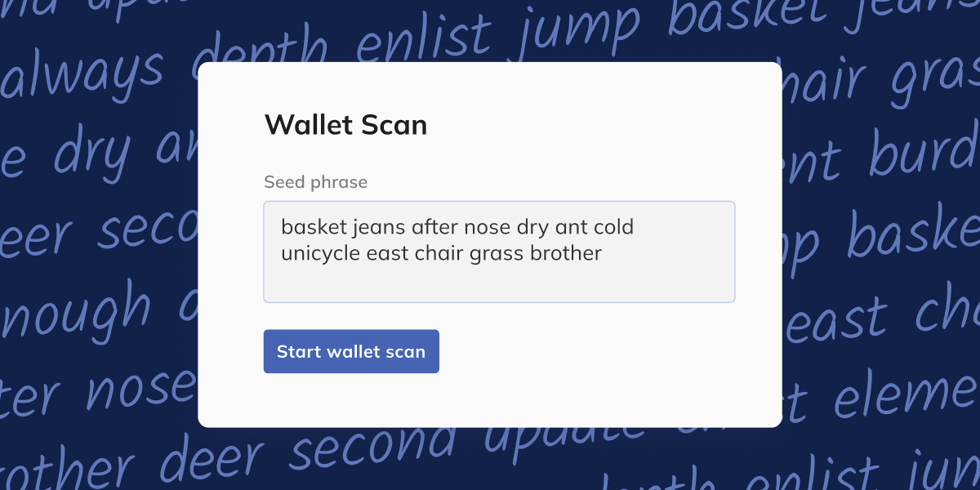Click the word "ant" in the seed field
Viewport: 980px width, 490px height.
(x=572, y=226)
